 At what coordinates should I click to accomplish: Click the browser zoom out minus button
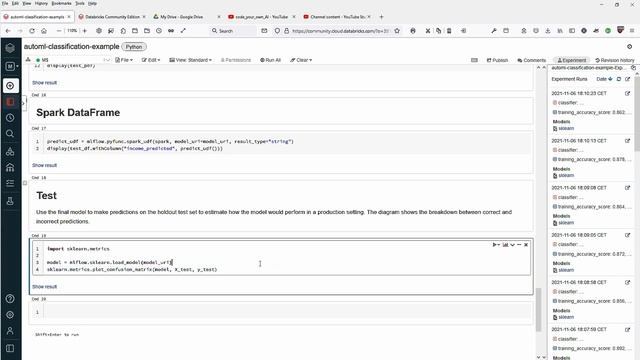(x=59, y=31)
